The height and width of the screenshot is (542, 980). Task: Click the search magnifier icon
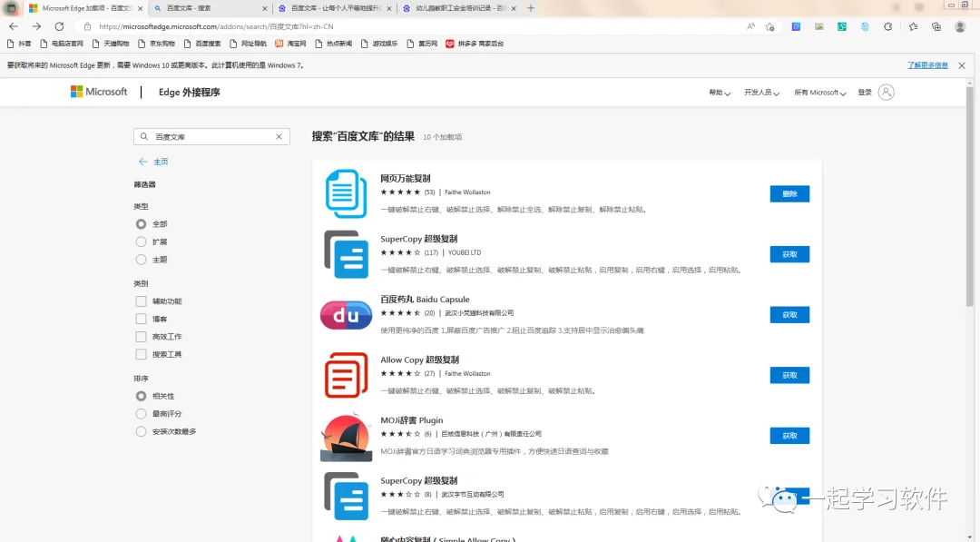[143, 136]
